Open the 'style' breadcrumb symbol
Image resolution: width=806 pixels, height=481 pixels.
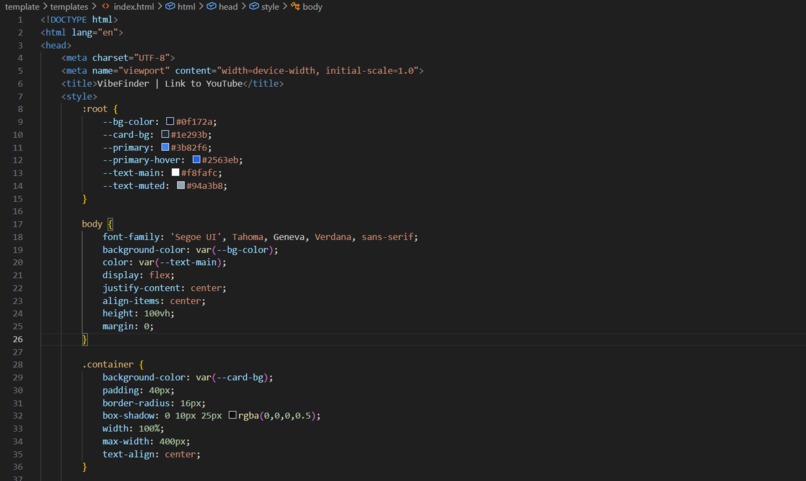pyautogui.click(x=270, y=7)
